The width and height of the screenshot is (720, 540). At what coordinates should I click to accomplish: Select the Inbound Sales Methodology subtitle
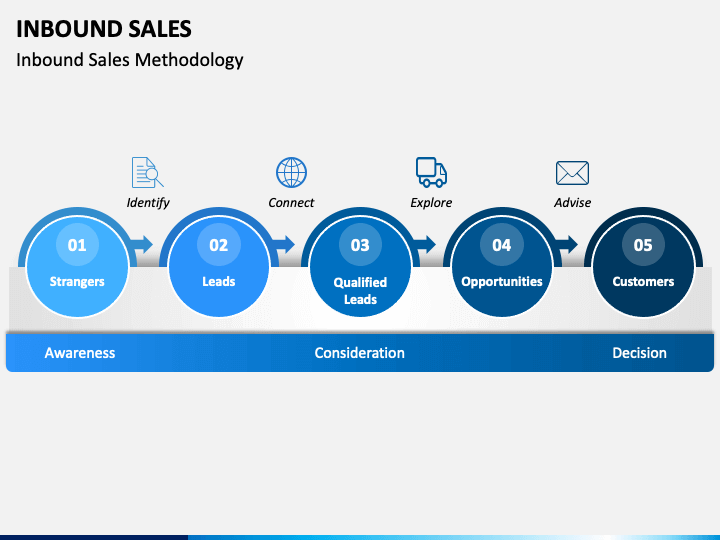tap(129, 60)
